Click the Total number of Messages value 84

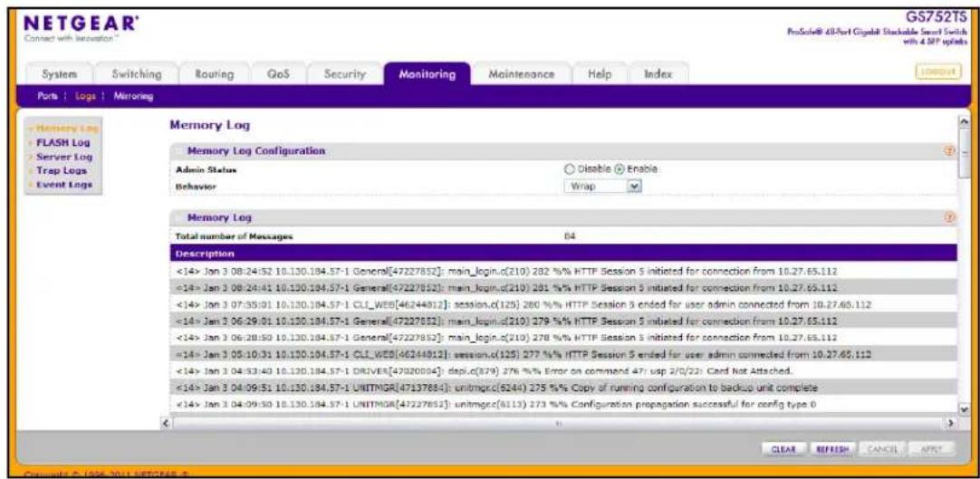point(569,236)
